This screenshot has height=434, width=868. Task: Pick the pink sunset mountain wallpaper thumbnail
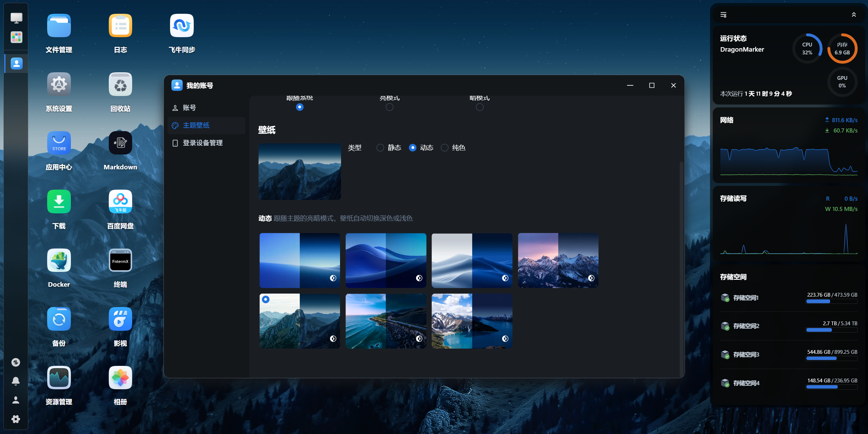558,261
